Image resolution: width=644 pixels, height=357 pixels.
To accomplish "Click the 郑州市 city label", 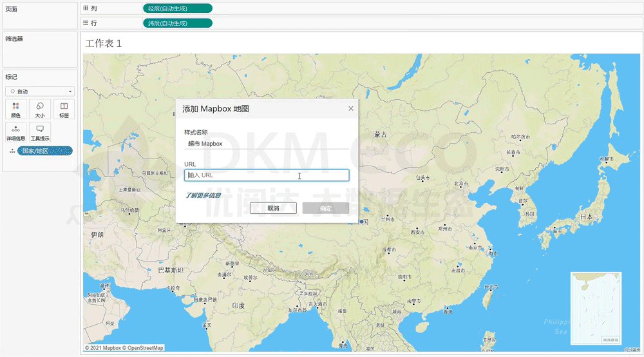I will 445,228.
